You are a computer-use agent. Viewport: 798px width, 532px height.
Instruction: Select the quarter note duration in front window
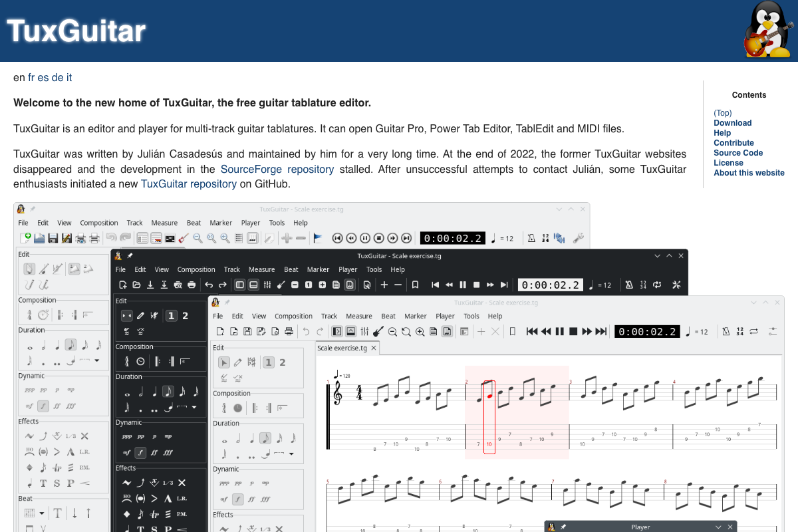[252, 438]
